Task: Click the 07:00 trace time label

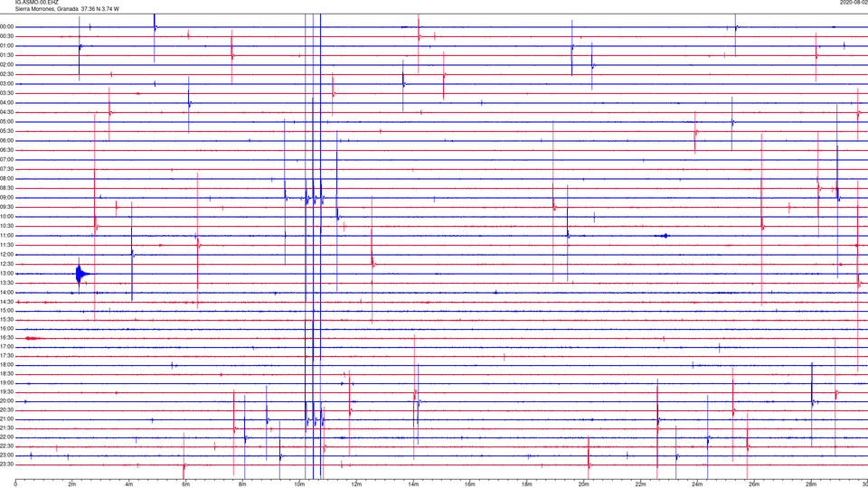Action: tap(7, 159)
